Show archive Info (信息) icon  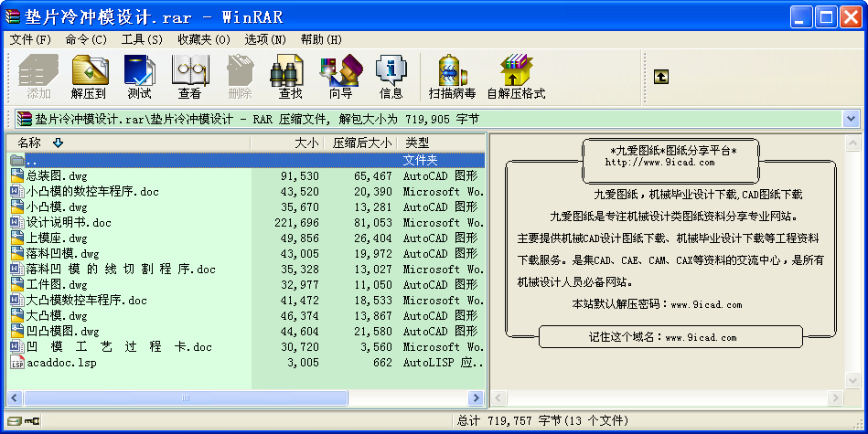point(391,76)
